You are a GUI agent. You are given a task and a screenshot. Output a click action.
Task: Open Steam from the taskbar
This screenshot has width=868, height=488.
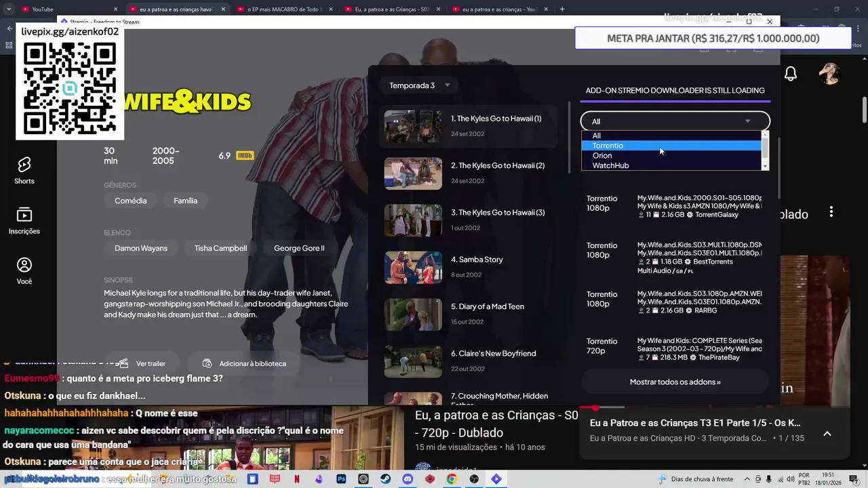pos(385,479)
